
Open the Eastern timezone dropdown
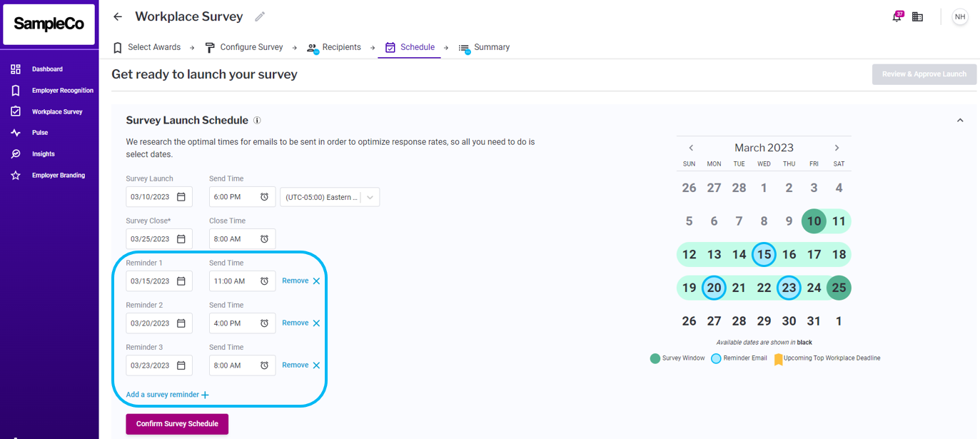pyautogui.click(x=370, y=196)
